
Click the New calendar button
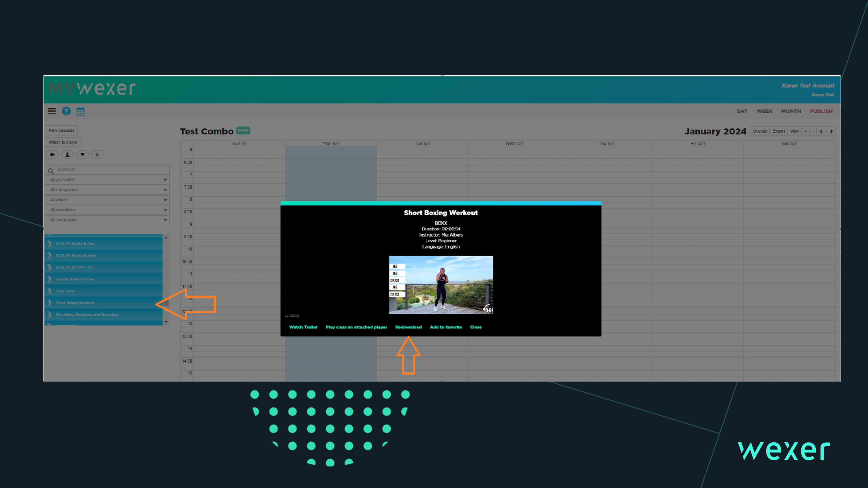61,130
